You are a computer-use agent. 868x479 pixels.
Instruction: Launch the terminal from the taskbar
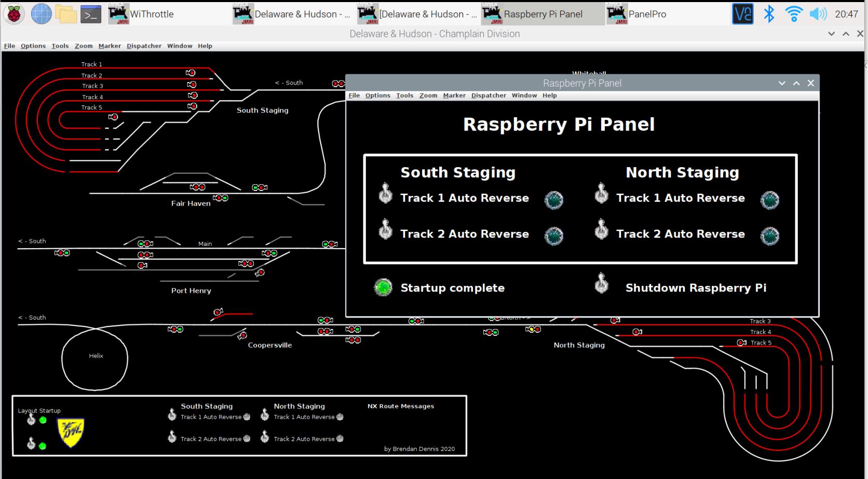point(91,15)
